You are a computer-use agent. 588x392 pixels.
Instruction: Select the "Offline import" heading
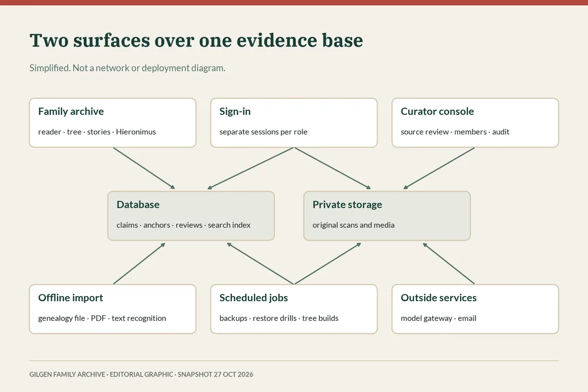coord(71,298)
